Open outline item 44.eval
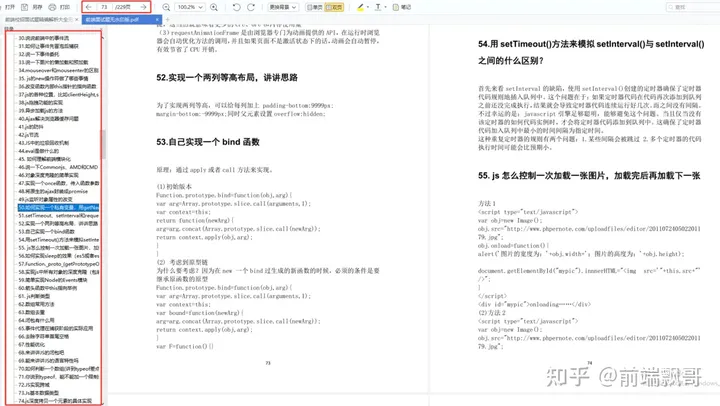 39,151
